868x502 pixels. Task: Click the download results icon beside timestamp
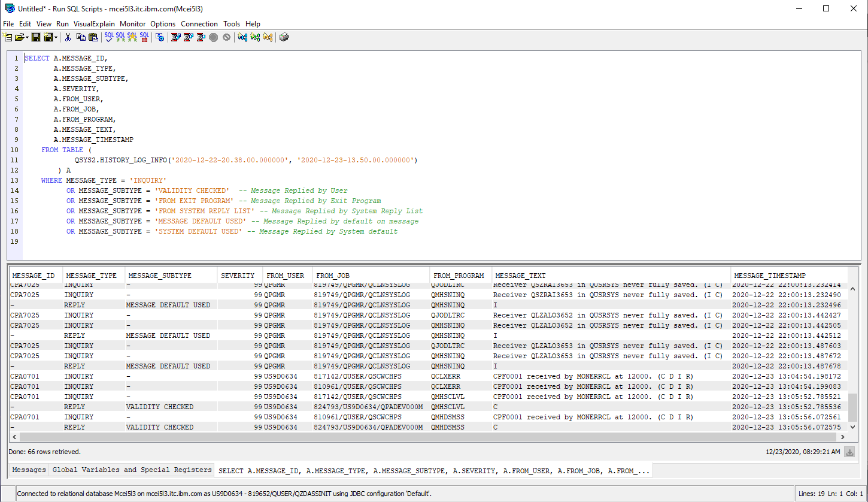pos(849,452)
